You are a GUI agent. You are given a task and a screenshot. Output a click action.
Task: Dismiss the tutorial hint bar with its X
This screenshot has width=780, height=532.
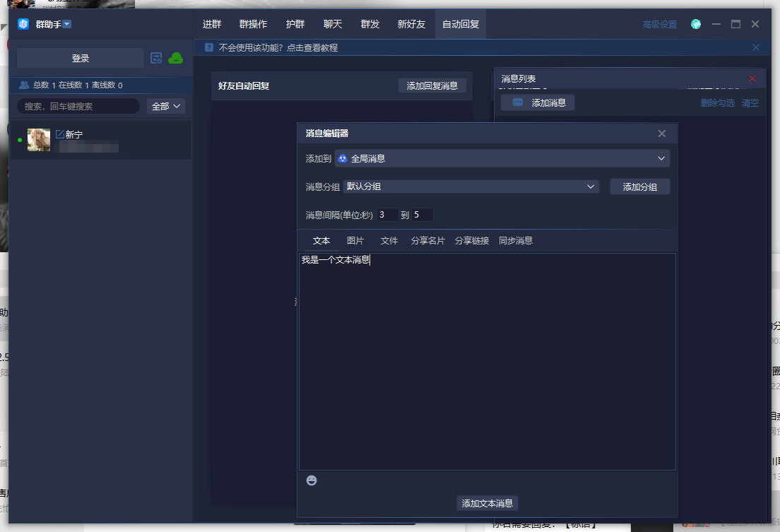pyautogui.click(x=756, y=47)
